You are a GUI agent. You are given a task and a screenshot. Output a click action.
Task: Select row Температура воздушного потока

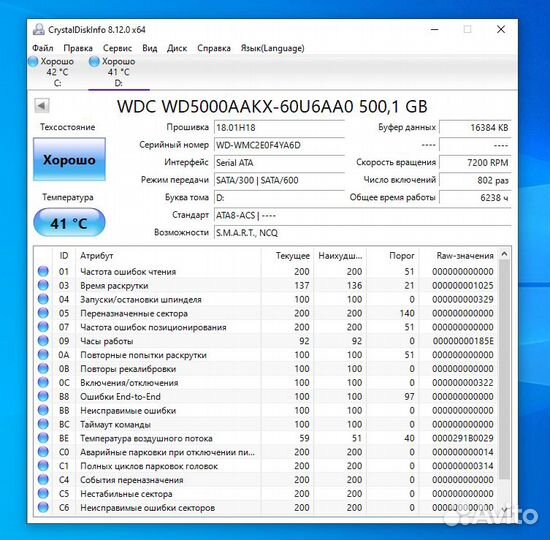266,438
